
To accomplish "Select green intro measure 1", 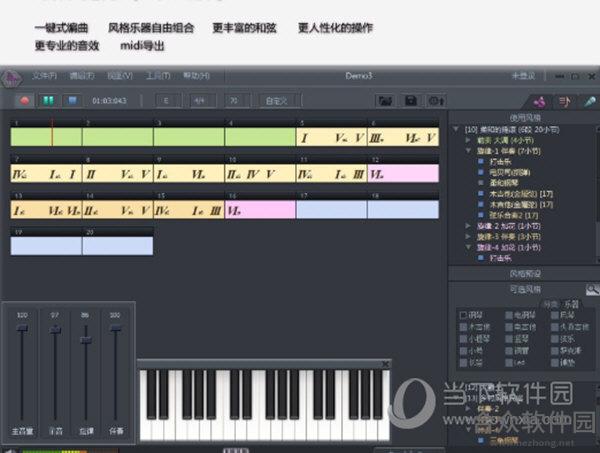I will pyautogui.click(x=46, y=137).
